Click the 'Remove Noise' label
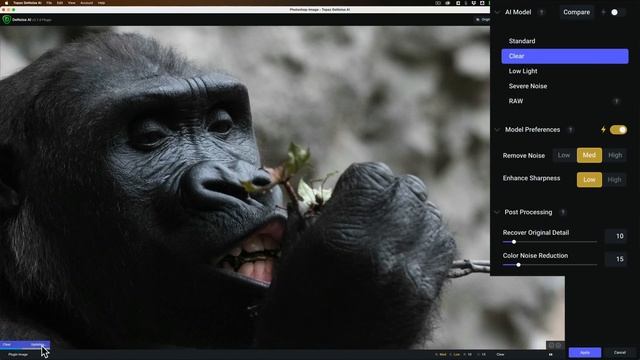 [524, 156]
